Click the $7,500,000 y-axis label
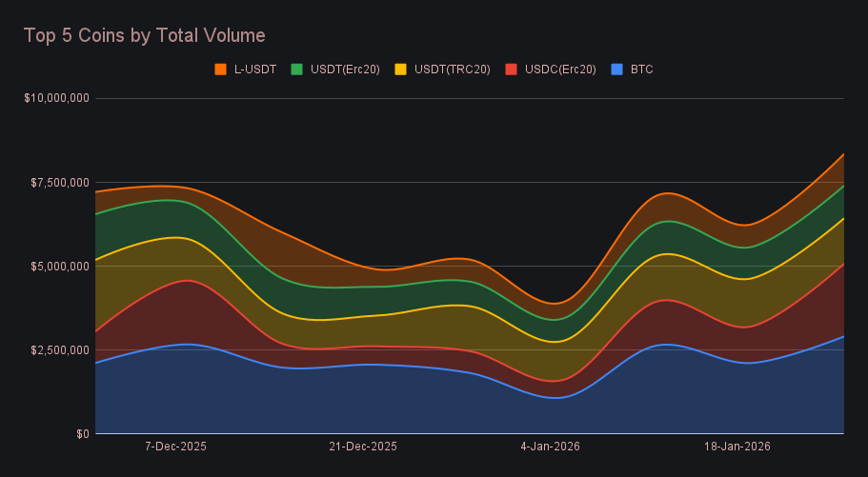Image resolution: width=868 pixels, height=477 pixels. click(x=59, y=182)
